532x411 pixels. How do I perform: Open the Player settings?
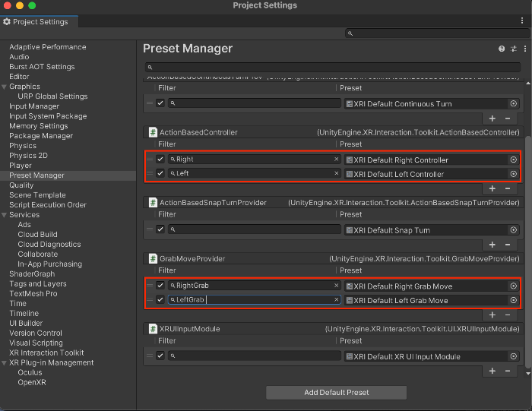pos(21,166)
